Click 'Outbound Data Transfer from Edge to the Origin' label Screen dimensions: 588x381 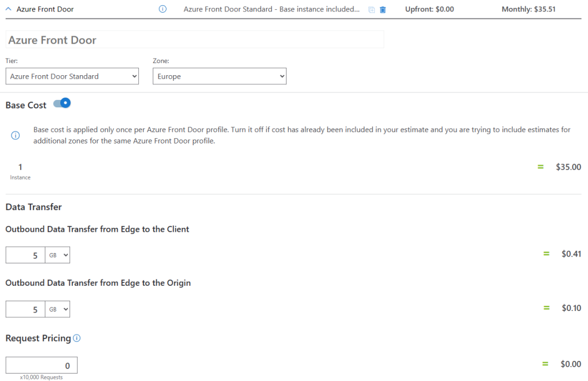98,283
